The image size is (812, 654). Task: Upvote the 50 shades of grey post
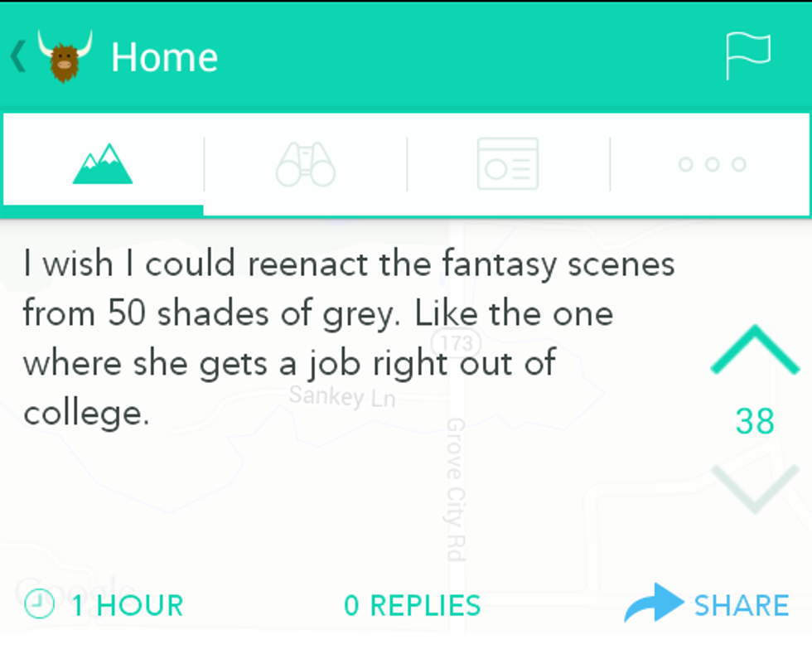click(x=754, y=350)
